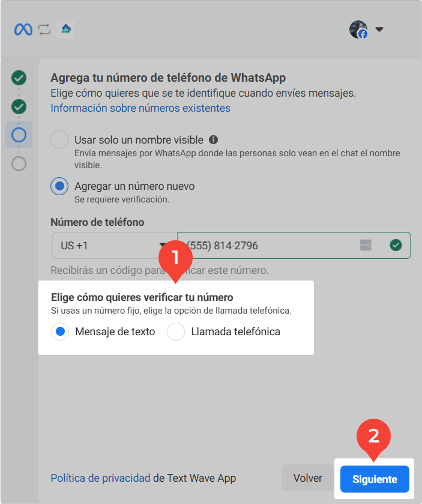Click the Número de teléfono label

[97, 222]
